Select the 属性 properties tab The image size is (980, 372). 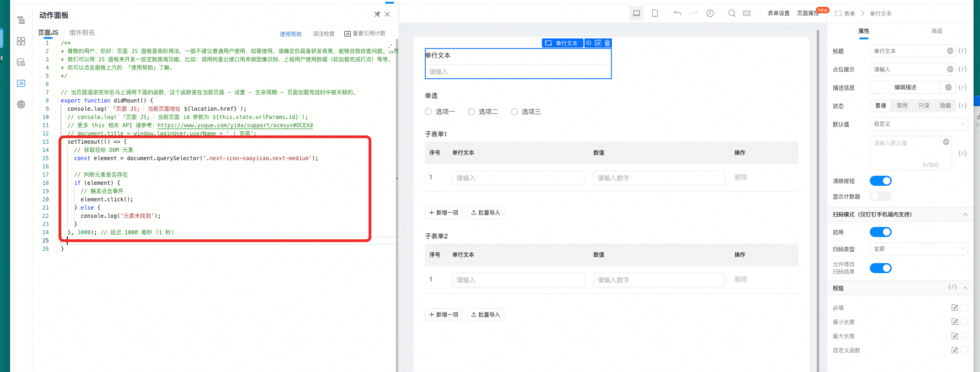click(864, 31)
